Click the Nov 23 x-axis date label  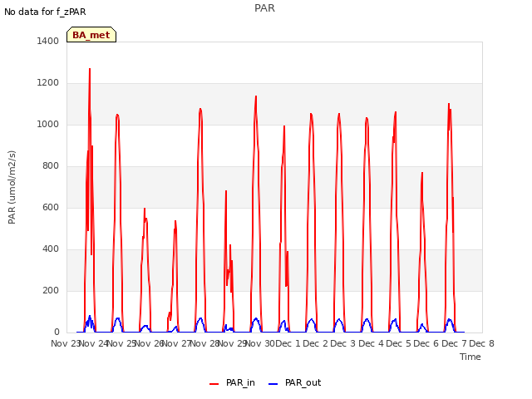coord(65,343)
